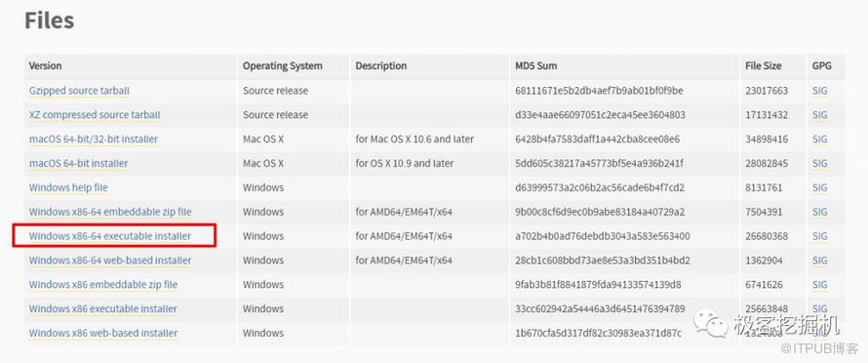Click SIG for macOS 64-bit installer row
Image resolution: width=868 pixels, height=363 pixels.
pos(820,164)
